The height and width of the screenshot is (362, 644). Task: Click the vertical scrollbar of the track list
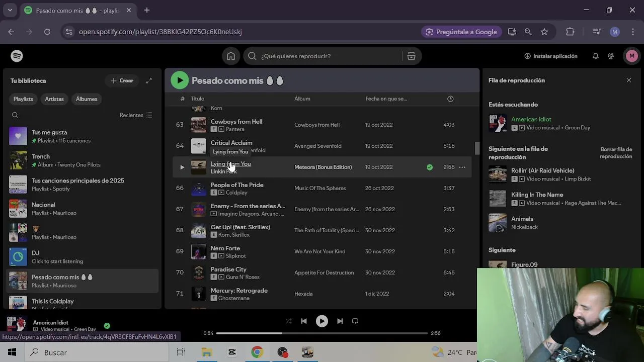477,148
